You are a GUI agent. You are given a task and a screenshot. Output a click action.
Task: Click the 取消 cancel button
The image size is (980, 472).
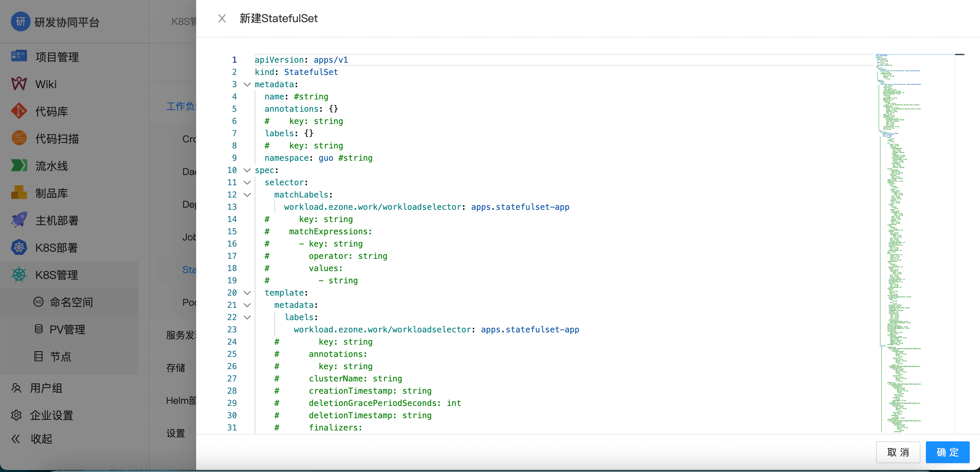coord(898,452)
